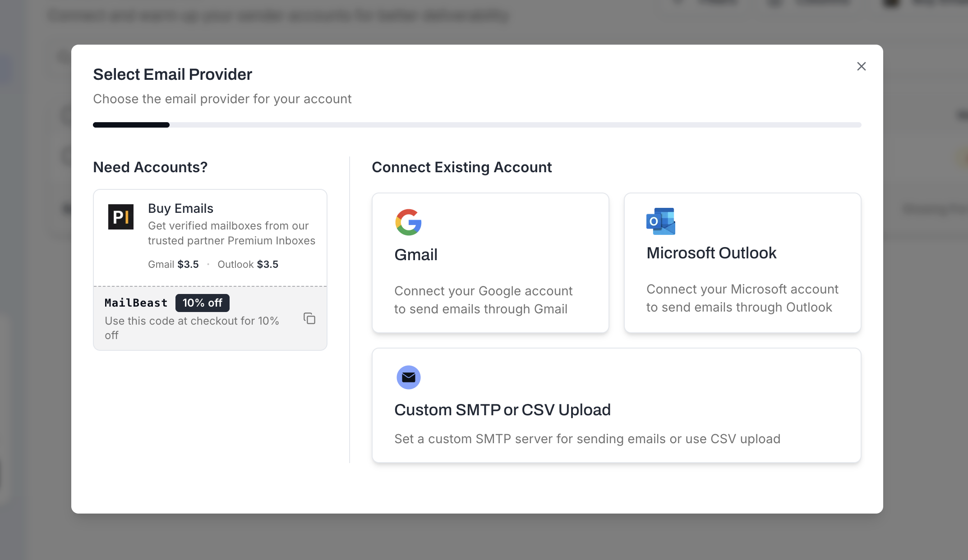Click the Gmail $3.5 price text
968x560 pixels.
point(173,264)
